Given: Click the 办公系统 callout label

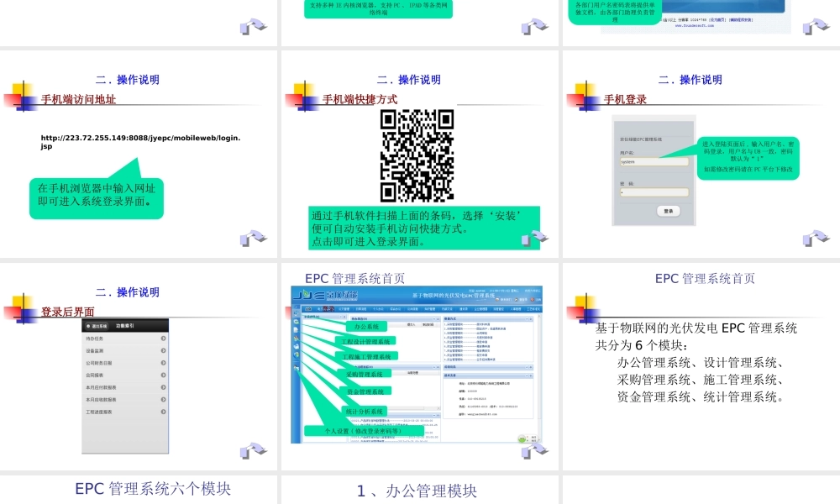Looking at the screenshot, I should click(366, 326).
